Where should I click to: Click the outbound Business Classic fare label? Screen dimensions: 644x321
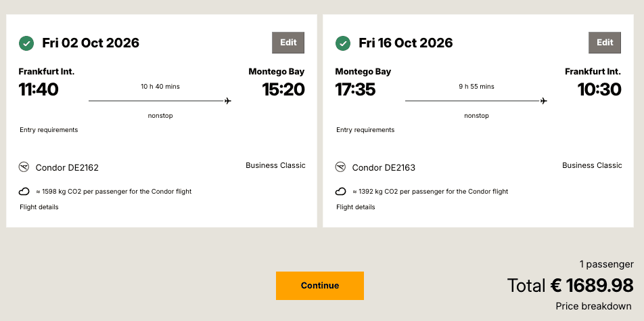[x=275, y=165]
